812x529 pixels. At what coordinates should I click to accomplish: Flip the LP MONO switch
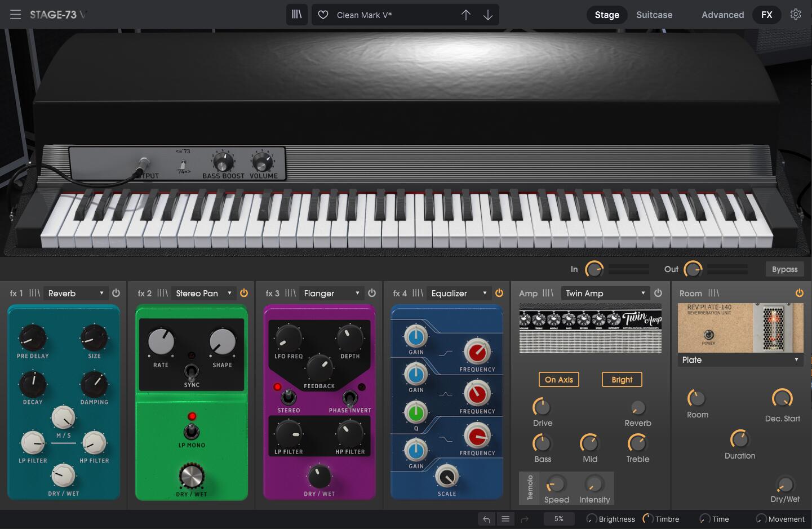tap(192, 432)
